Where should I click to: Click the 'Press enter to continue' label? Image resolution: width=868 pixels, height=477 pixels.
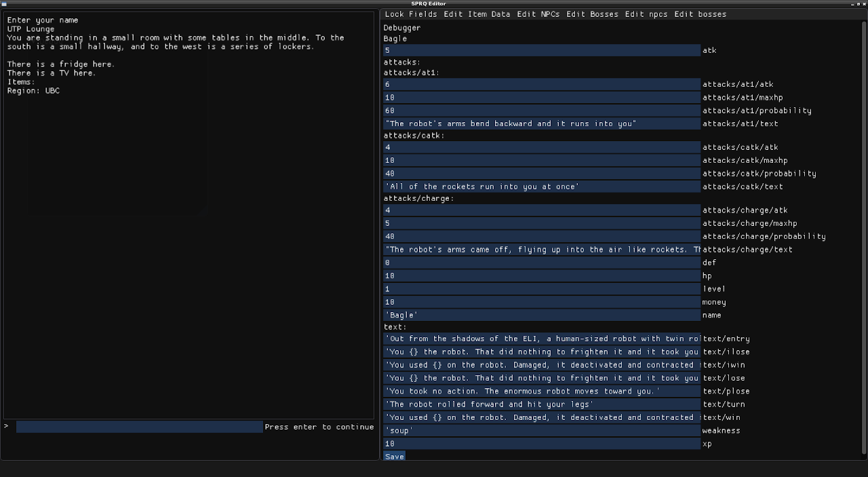click(319, 427)
